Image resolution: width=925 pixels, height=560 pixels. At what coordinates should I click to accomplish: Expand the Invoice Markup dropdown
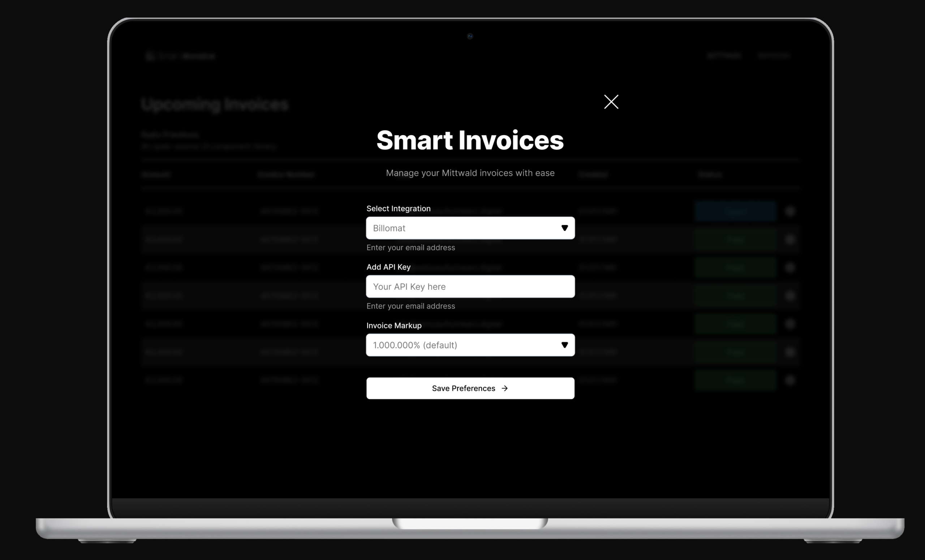click(x=462, y=345)
